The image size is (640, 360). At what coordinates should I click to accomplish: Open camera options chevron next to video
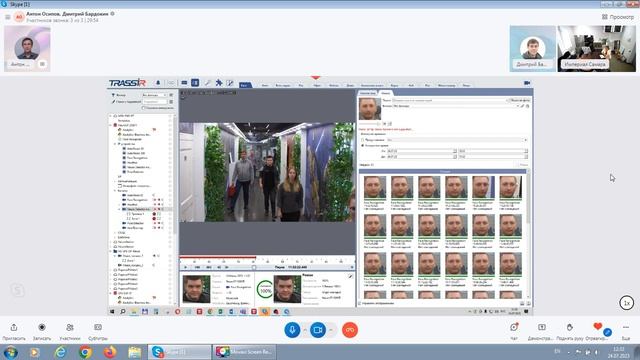tap(331, 330)
